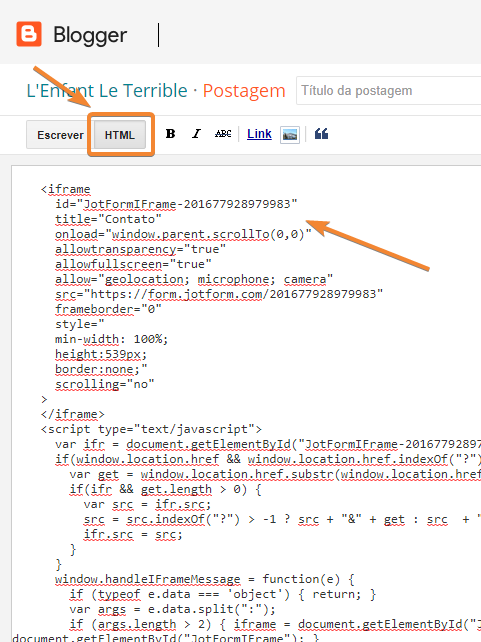Open the L'Enfant Le Terrible blog link
The image size is (481, 642).
107,90
